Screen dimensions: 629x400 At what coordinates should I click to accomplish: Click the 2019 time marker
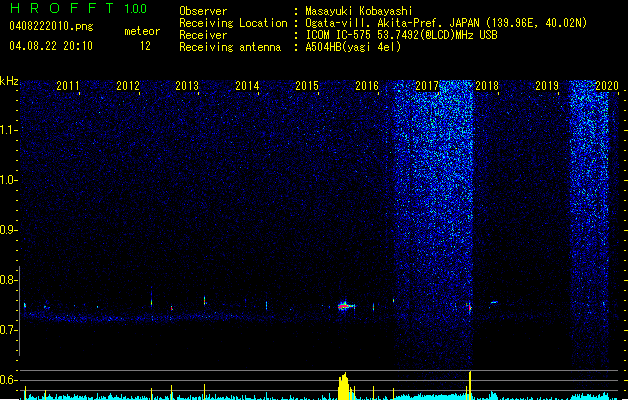tap(547, 86)
